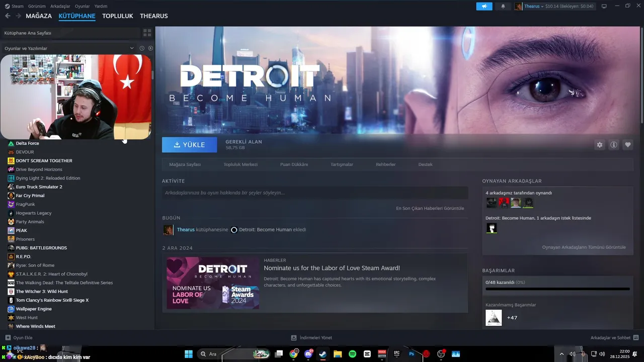Image resolution: width=644 pixels, height=362 pixels.
Task: Go forward with the right arrow
Action: [x=19, y=16]
